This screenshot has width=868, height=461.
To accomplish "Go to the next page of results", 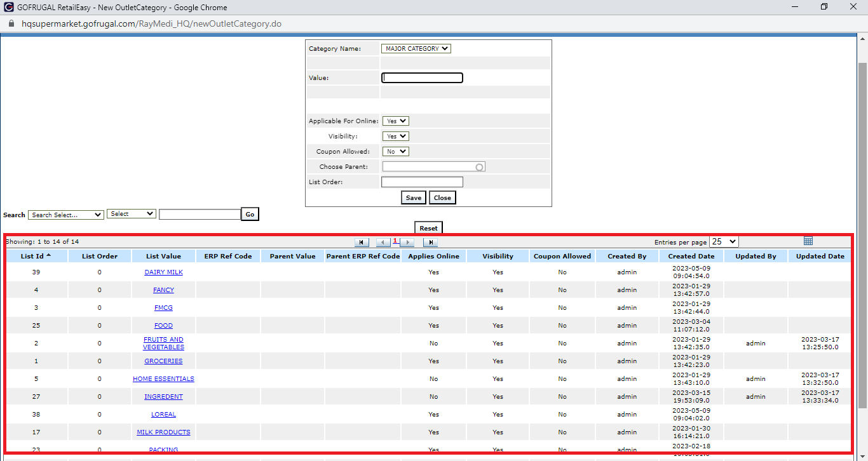I will pos(407,242).
